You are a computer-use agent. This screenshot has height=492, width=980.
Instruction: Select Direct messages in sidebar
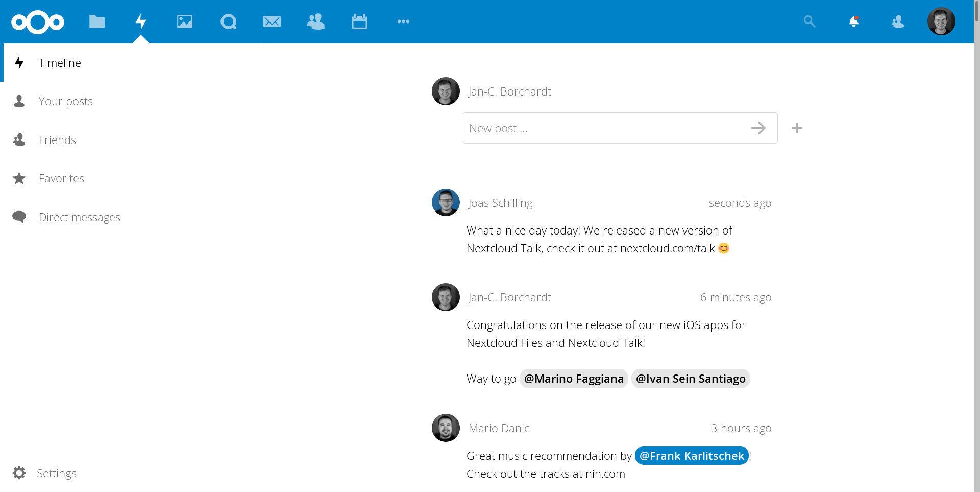pyautogui.click(x=79, y=217)
